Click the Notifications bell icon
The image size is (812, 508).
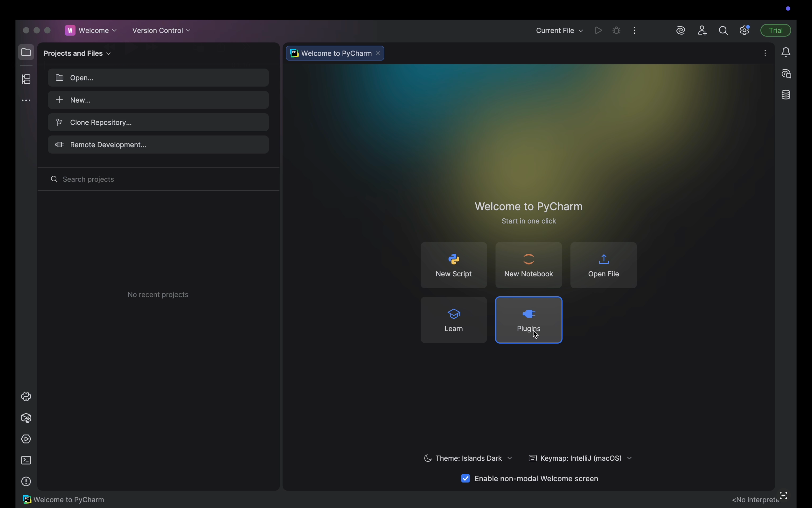(786, 53)
